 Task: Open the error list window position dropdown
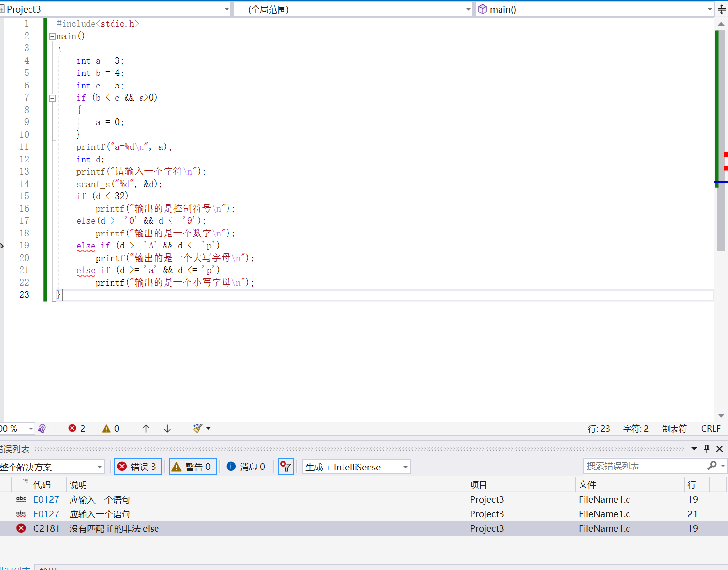coord(694,449)
